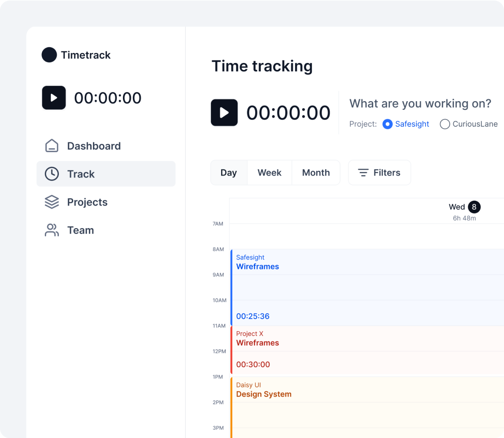504x438 pixels.
Task: Select the Safesight project radio button
Action: (x=387, y=124)
